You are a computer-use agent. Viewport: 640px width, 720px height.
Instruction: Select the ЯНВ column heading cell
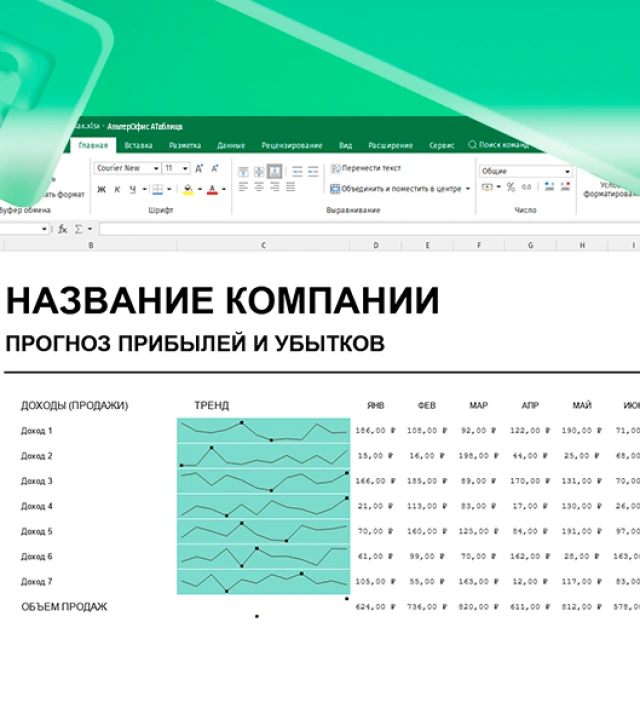tap(376, 405)
